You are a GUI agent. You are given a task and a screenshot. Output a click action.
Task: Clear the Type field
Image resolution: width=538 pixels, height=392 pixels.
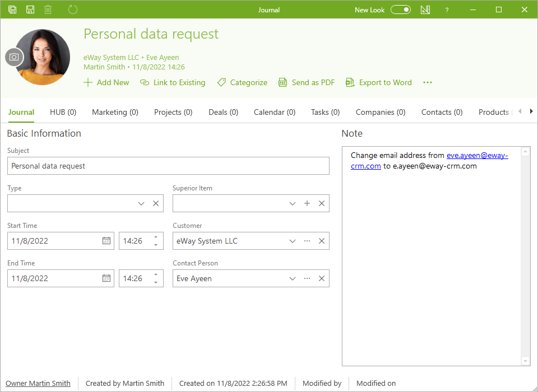(x=156, y=203)
